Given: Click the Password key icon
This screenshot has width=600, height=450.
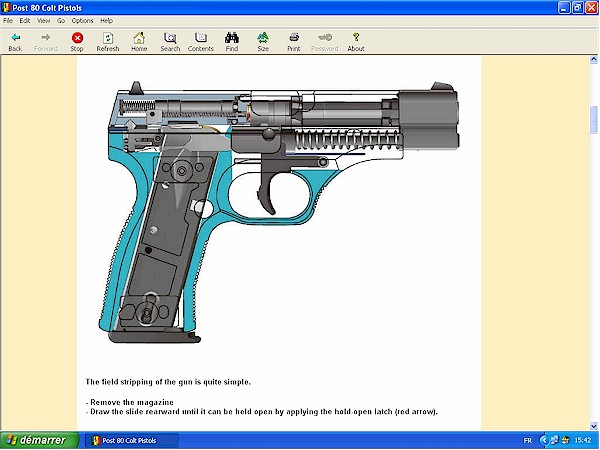Looking at the screenshot, I should click(x=324, y=41).
